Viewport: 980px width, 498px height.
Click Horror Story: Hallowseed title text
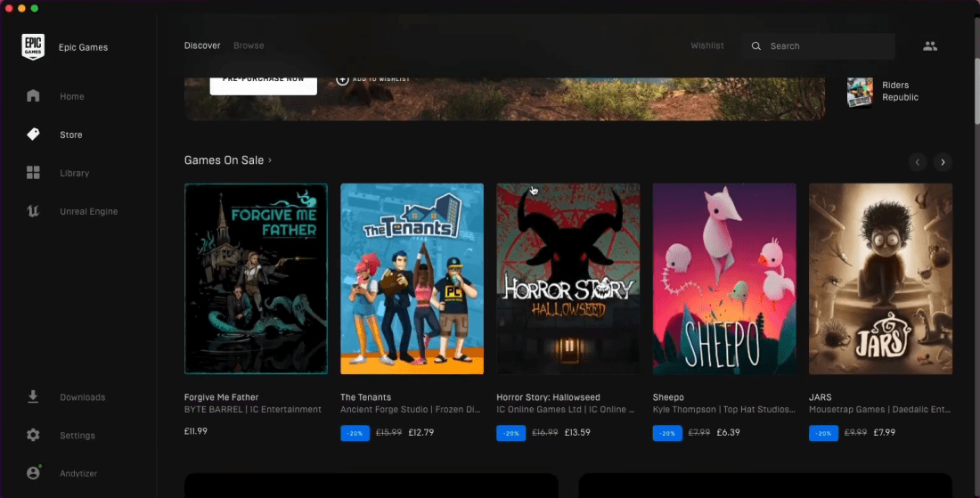tap(548, 396)
